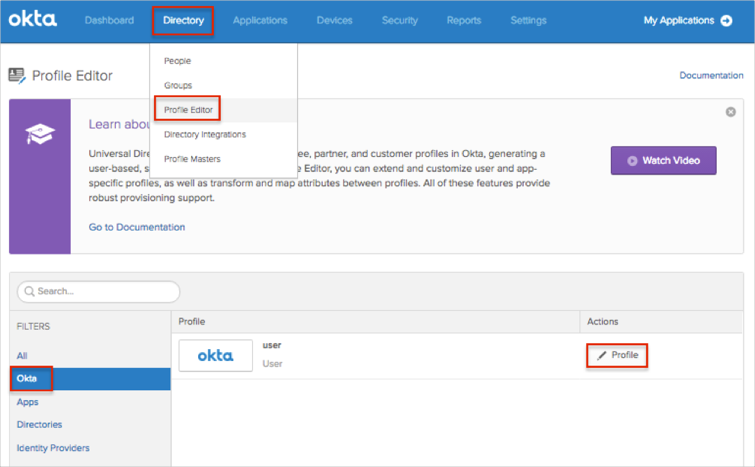Click the Okta profile logo thumbnail
Image resolution: width=755 pixels, height=467 pixels.
coord(215,356)
